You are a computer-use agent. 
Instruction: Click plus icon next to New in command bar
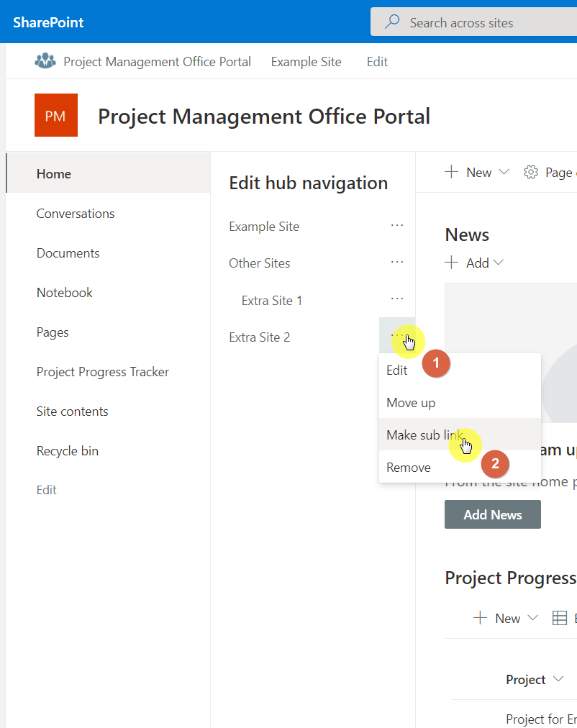pos(451,172)
